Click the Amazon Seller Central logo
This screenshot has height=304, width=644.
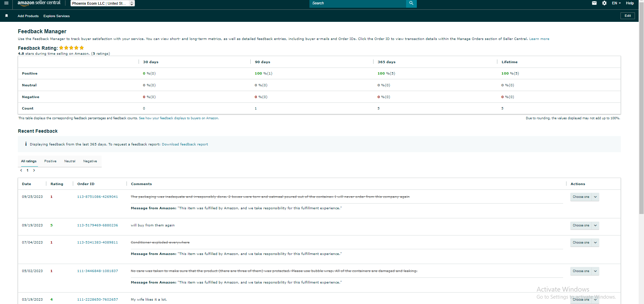(x=39, y=3)
